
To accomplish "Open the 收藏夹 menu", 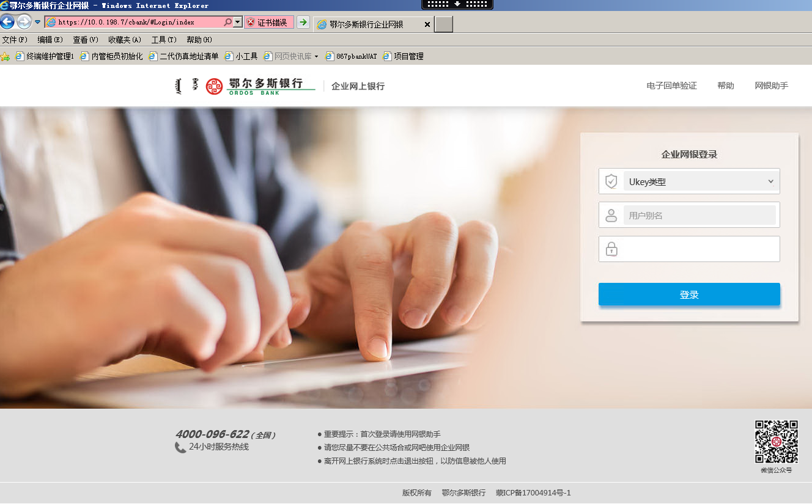I will [x=124, y=40].
